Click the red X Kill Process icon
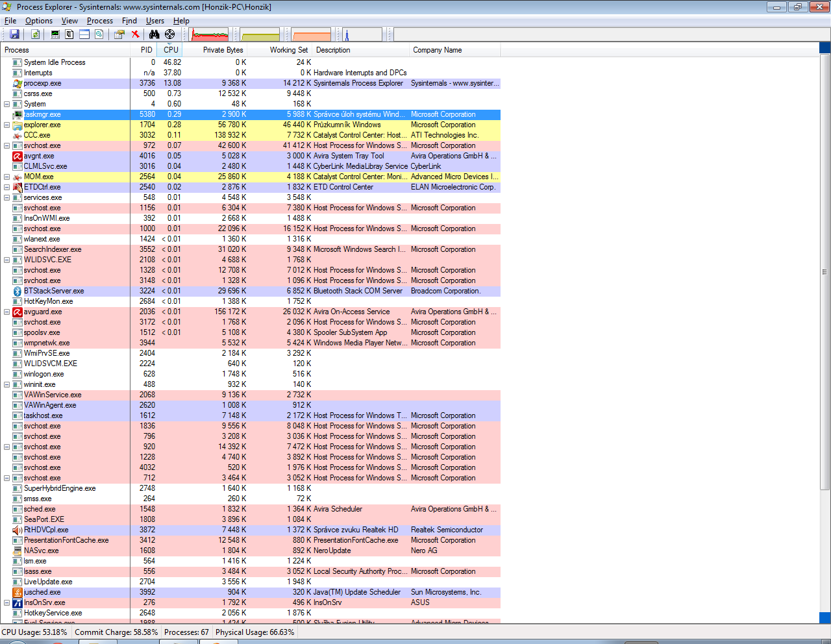Screen dimensions: 831x644 tap(135, 34)
